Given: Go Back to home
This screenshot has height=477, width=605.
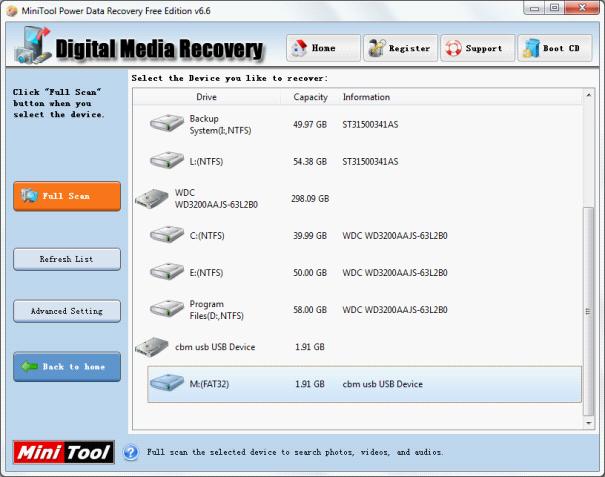Looking at the screenshot, I should tap(67, 367).
